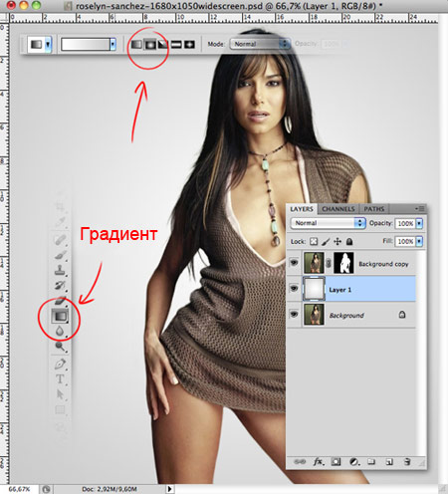Viewport: 448px width, 494px height.
Task: Hide the Background layer eye icon
Action: (x=294, y=314)
